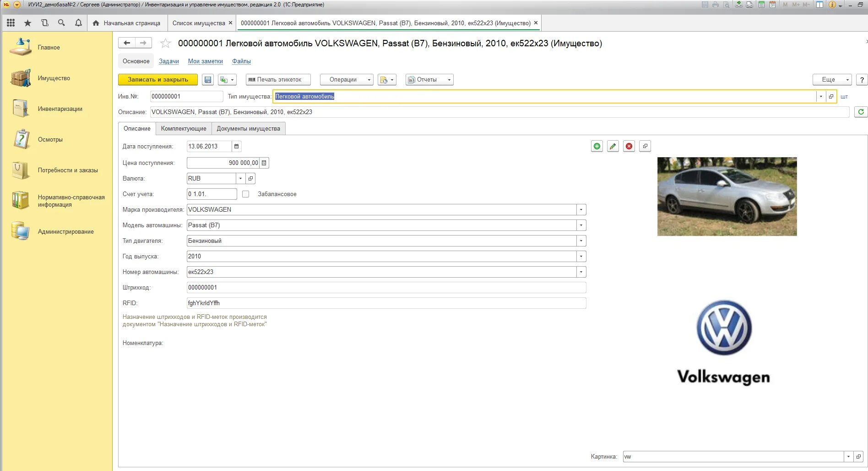The width and height of the screenshot is (868, 471).
Task: Go to a link from the title bar
Action: (x=749, y=5)
